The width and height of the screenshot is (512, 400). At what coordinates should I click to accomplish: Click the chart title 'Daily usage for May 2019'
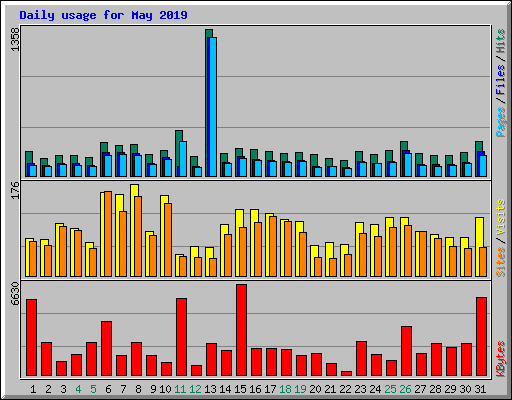pos(103,15)
